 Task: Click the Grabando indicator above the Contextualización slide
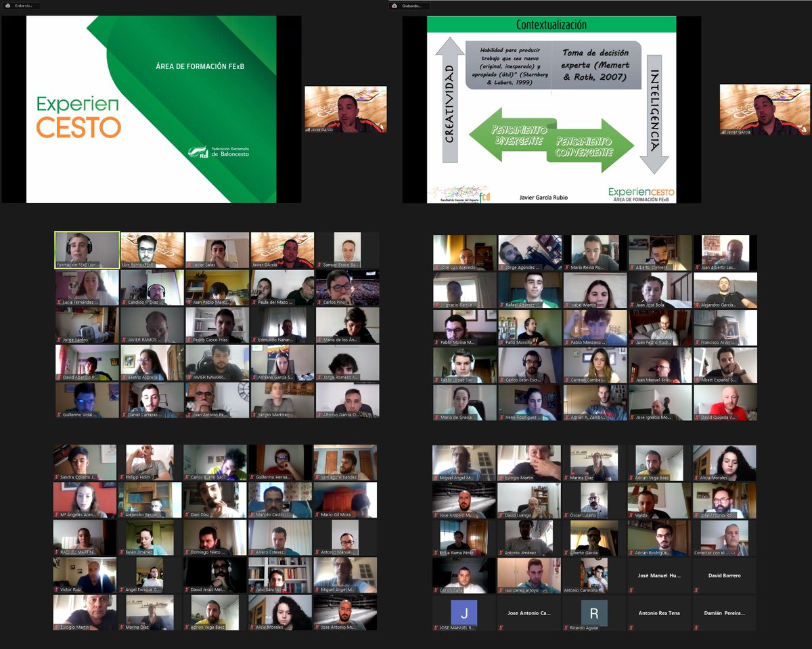pos(409,5)
